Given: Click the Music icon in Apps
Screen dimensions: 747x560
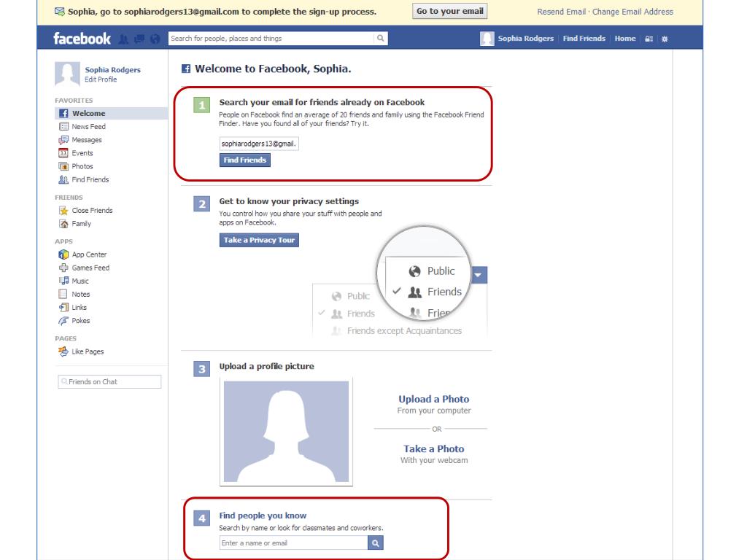Looking at the screenshot, I should 63,281.
